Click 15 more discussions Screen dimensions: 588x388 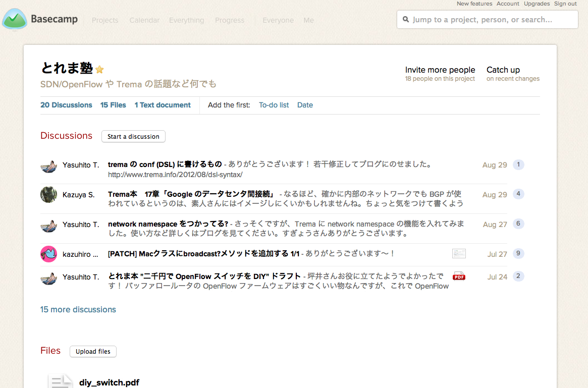click(x=78, y=310)
